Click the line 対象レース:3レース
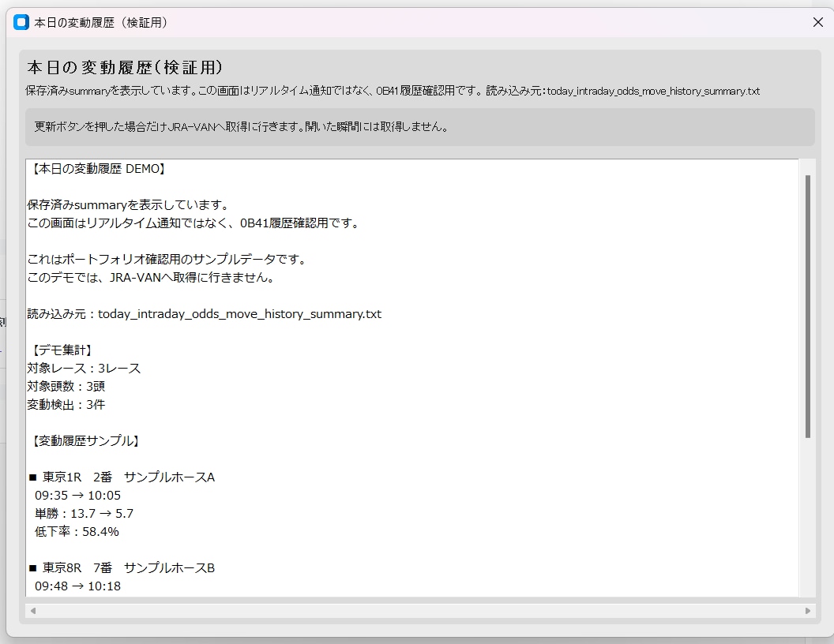Viewport: 834px width, 644px height. tap(84, 369)
